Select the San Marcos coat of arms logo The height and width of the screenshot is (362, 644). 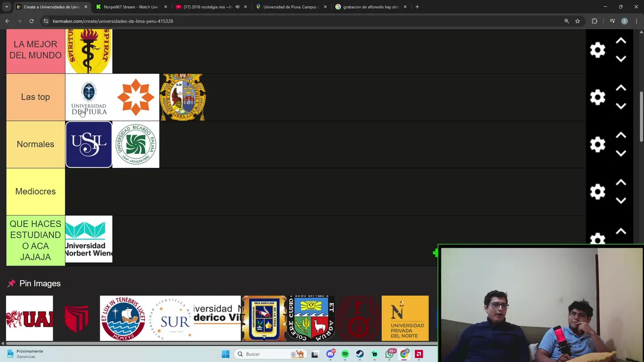(183, 97)
